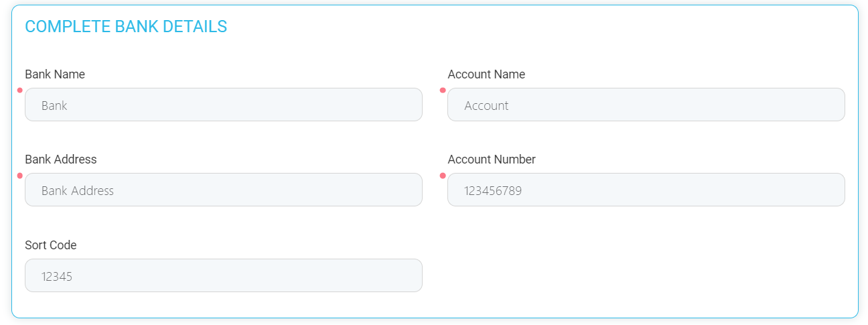868x325 pixels.
Task: Click the 'Account Number' label text
Action: click(x=492, y=159)
